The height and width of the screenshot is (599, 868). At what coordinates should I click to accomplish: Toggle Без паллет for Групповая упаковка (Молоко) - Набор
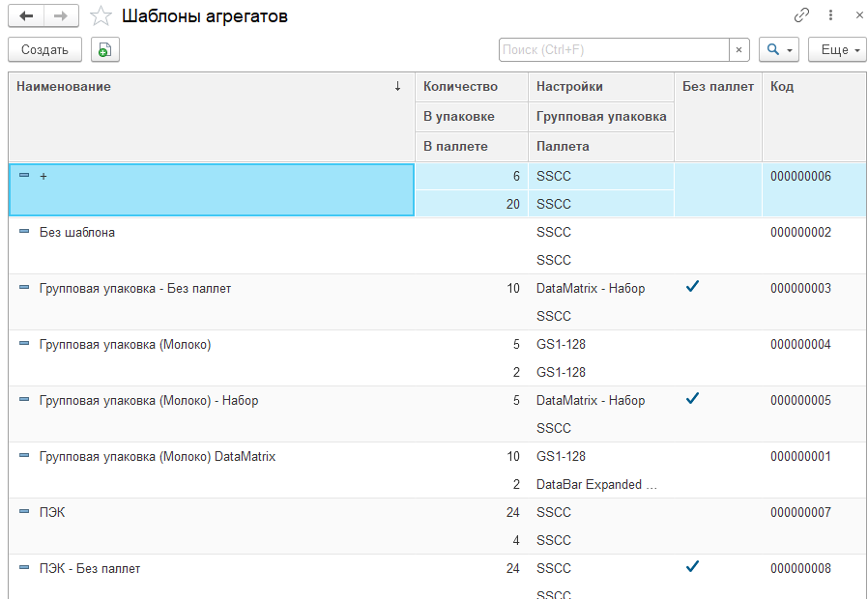692,399
